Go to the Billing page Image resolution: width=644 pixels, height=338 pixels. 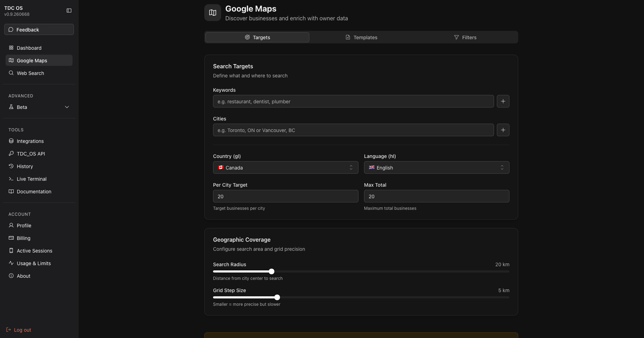39,238
